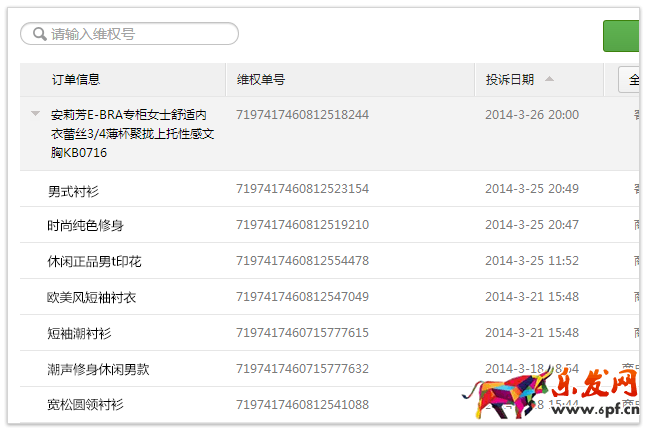Open the 潮声修身休闲男款 order

point(97,369)
